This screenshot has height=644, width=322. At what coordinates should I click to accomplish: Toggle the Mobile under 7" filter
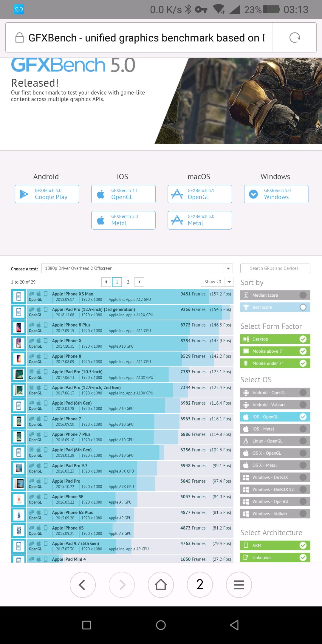275,363
